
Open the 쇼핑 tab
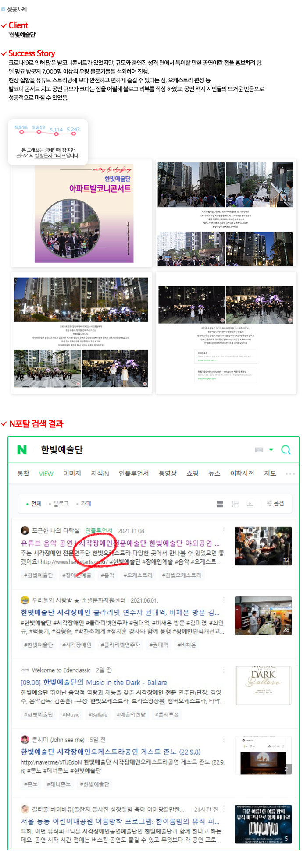point(193,473)
